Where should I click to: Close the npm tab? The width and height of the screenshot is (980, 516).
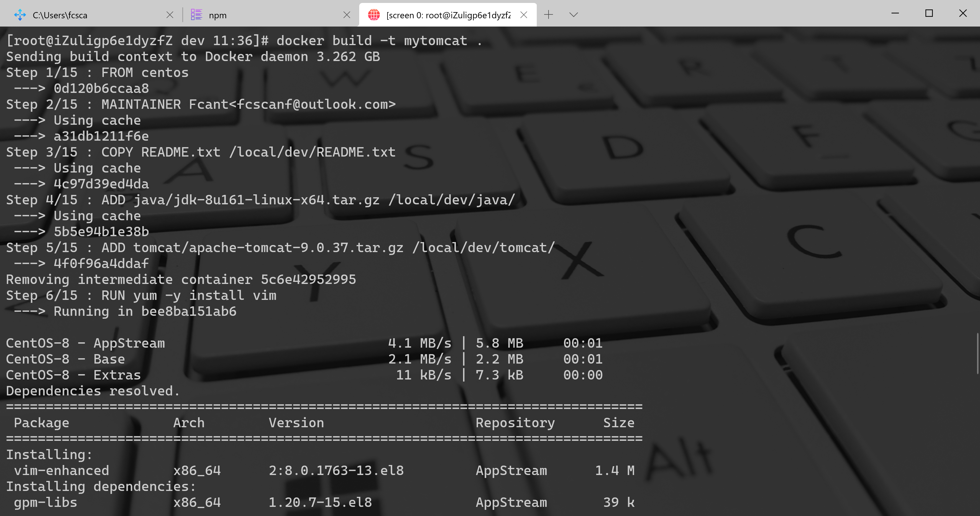point(347,15)
